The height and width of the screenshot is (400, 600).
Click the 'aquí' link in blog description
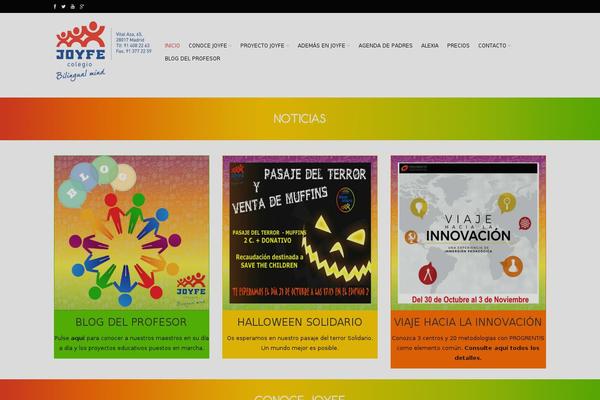click(x=78, y=338)
